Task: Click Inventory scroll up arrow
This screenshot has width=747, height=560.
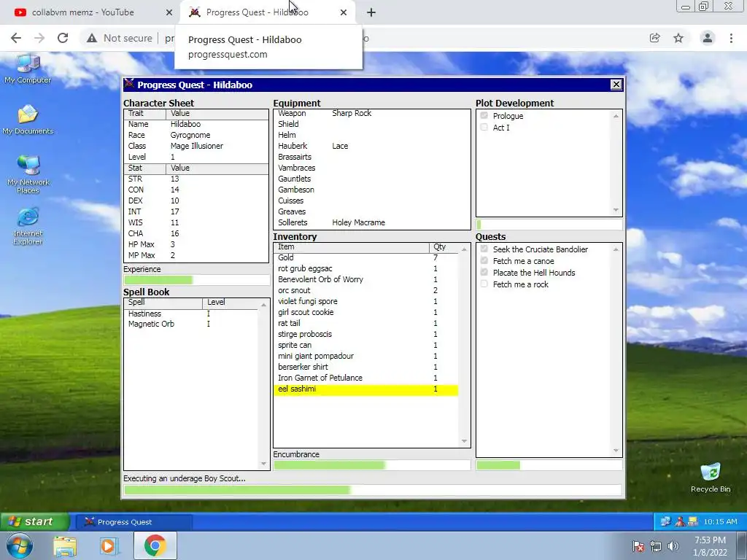Action: point(464,249)
